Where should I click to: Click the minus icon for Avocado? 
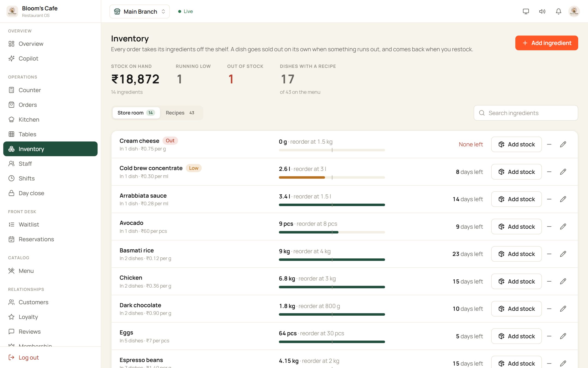(549, 227)
